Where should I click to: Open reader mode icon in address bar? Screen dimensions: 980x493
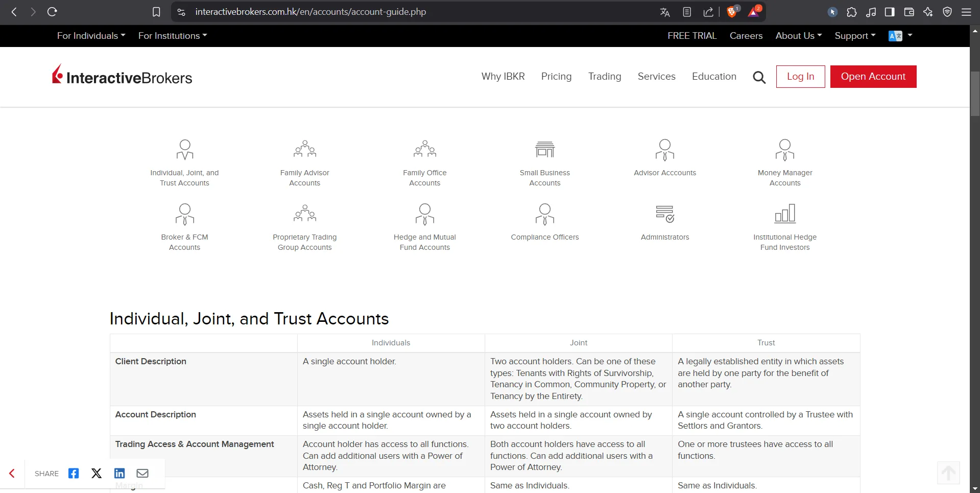coord(687,12)
